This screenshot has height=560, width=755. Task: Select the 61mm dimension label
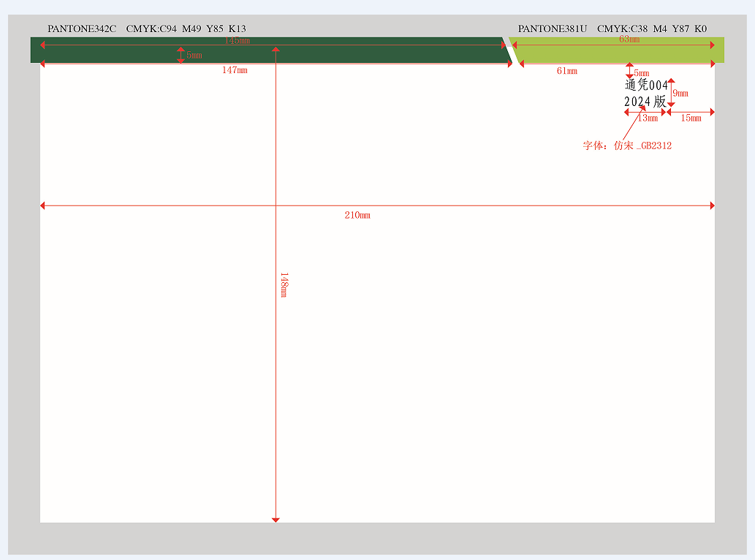(x=566, y=71)
